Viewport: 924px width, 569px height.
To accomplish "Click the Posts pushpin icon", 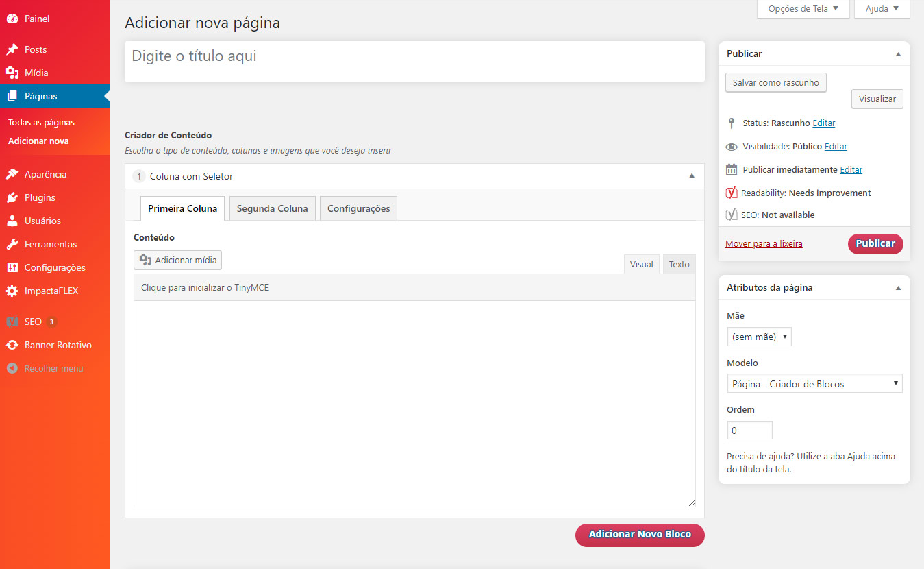I will point(12,49).
